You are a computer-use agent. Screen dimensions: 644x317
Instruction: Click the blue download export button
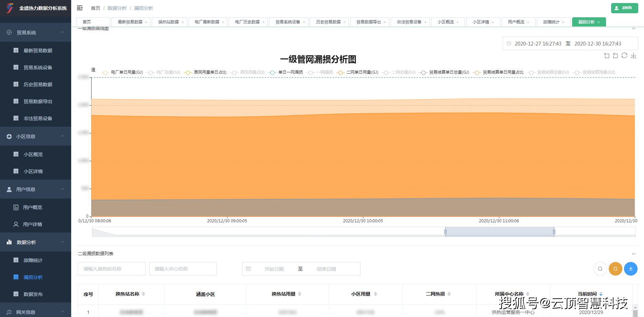[631, 269]
